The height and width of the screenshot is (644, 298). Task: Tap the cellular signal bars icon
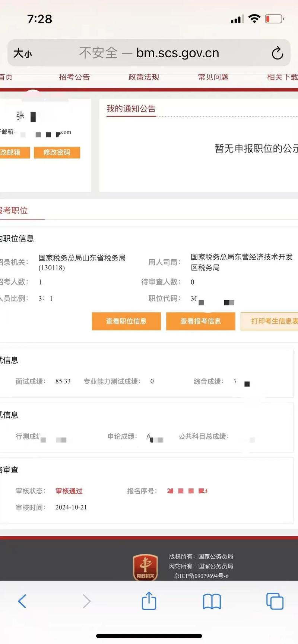coord(237,19)
